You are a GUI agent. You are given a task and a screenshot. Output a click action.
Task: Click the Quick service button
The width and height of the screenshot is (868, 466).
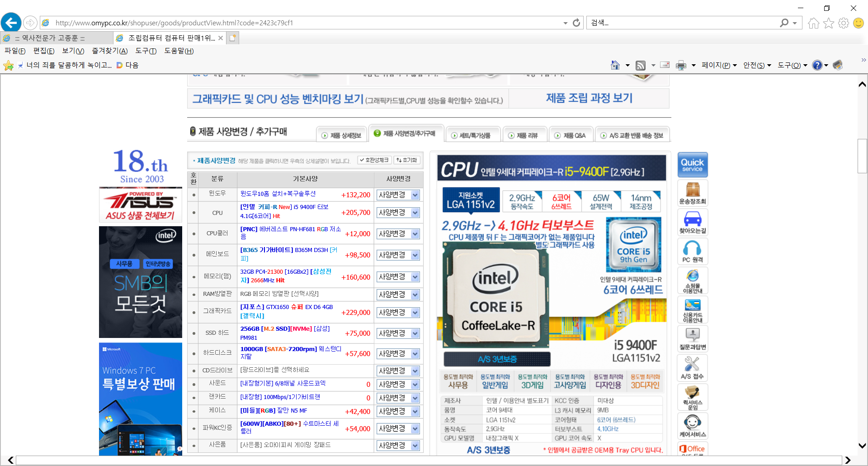(x=693, y=165)
